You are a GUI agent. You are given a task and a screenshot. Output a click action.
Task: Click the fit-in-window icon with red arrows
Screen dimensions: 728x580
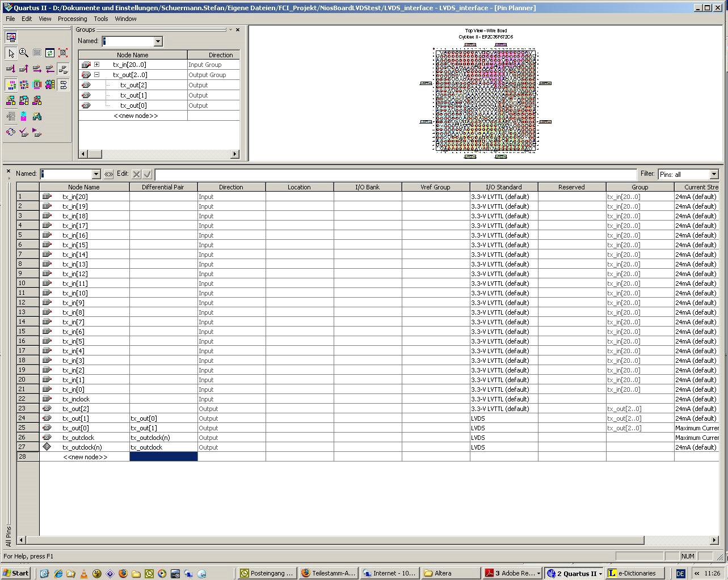pyautogui.click(x=63, y=53)
